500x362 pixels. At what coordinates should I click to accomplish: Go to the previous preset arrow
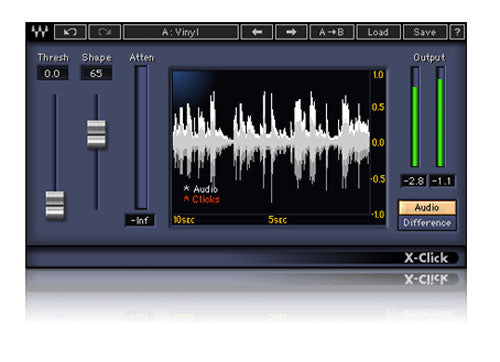(257, 32)
